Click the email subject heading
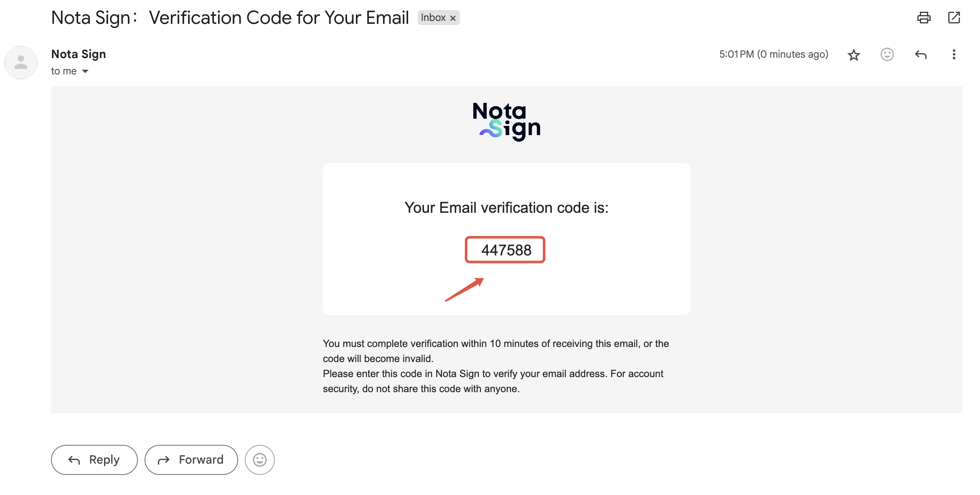Viewport: 980px width, 495px height. 230,18
